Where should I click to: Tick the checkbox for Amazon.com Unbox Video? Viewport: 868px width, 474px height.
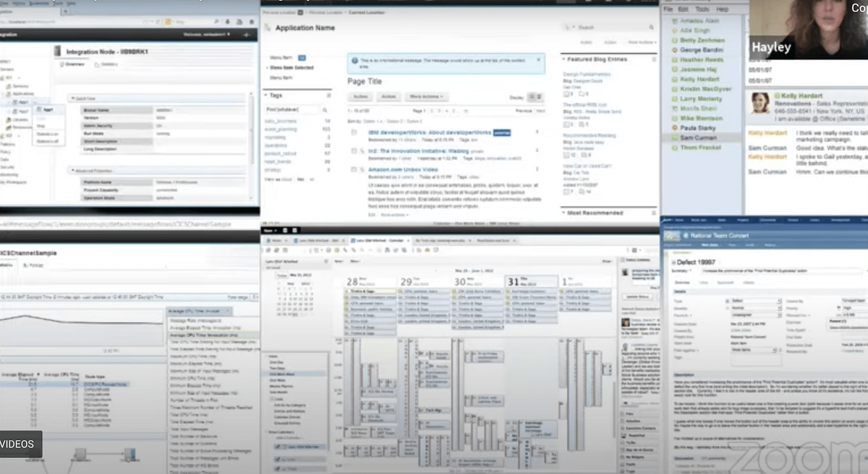354,169
